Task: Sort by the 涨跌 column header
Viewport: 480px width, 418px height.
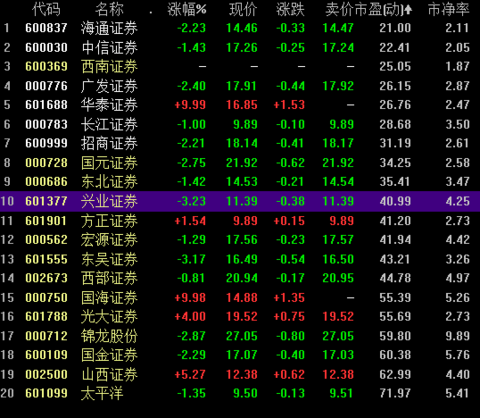Action: (x=290, y=9)
